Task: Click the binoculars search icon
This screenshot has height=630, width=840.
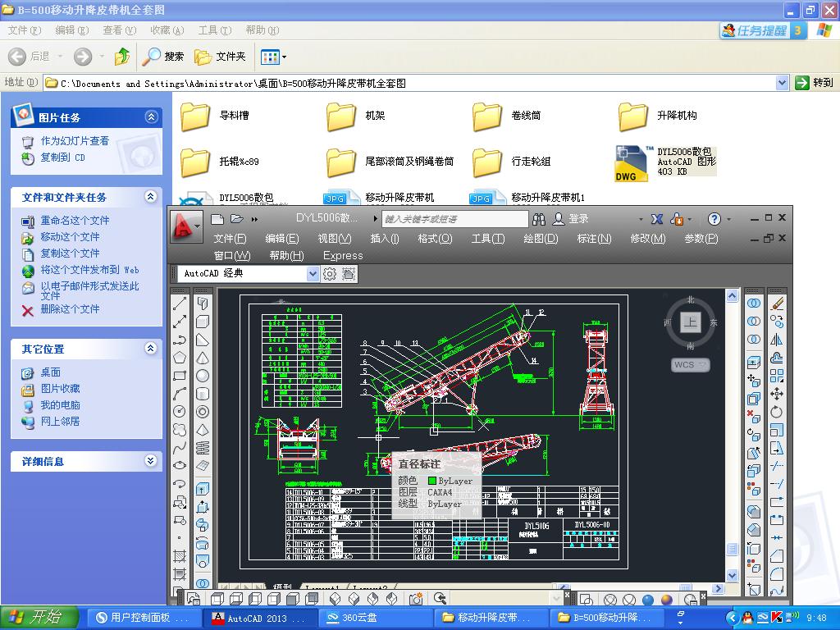Action: (x=539, y=218)
